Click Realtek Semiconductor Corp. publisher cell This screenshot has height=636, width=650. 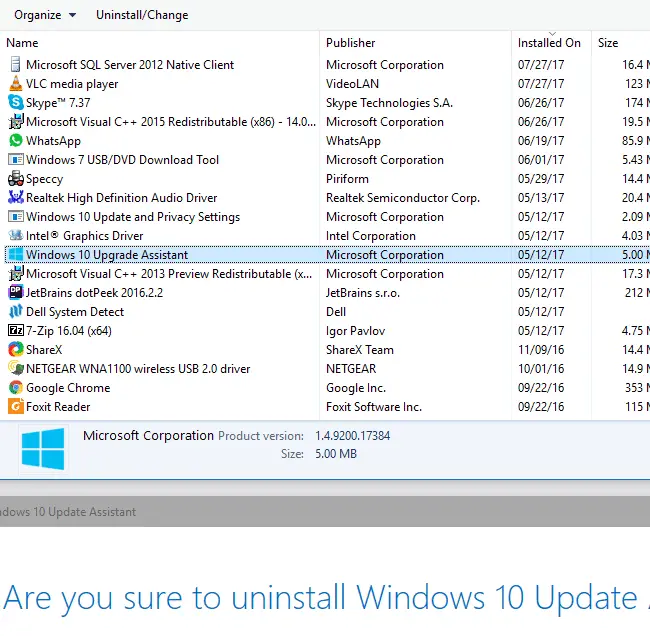(x=403, y=198)
